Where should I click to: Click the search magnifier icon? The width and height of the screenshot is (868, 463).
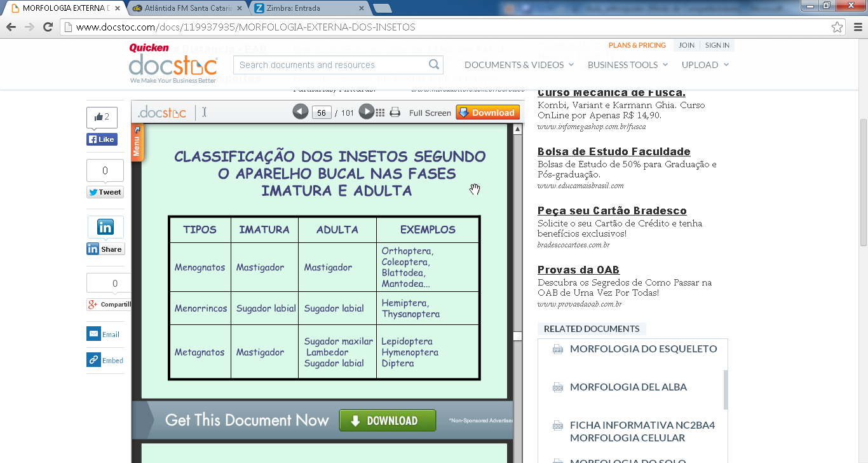coord(434,64)
